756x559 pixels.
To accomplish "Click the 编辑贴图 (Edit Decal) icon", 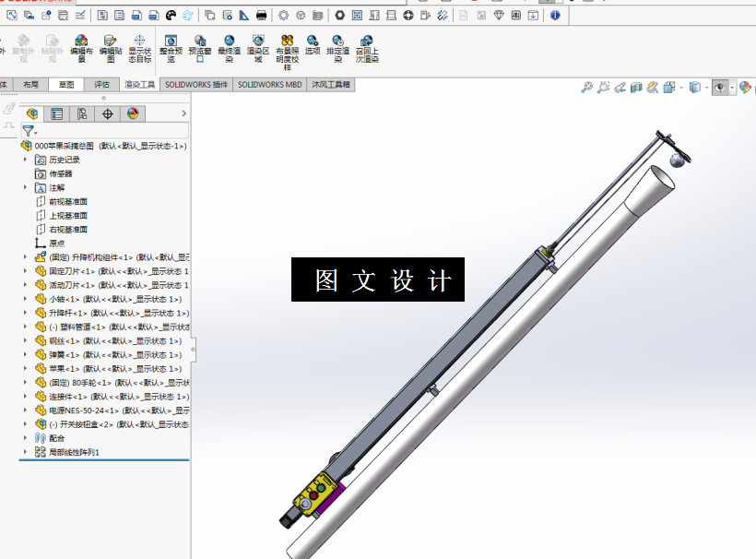I will [111, 48].
